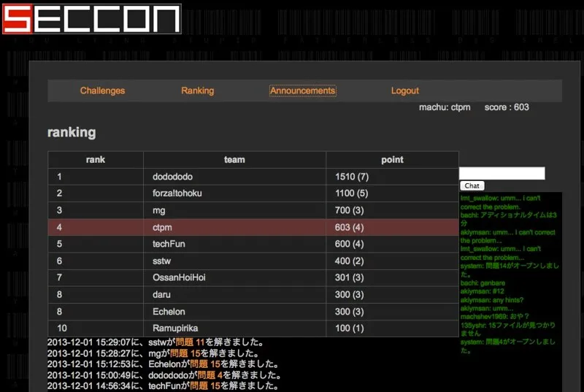The height and width of the screenshot is (392, 584).
Task: Go to the Ranking page
Action: point(197,91)
